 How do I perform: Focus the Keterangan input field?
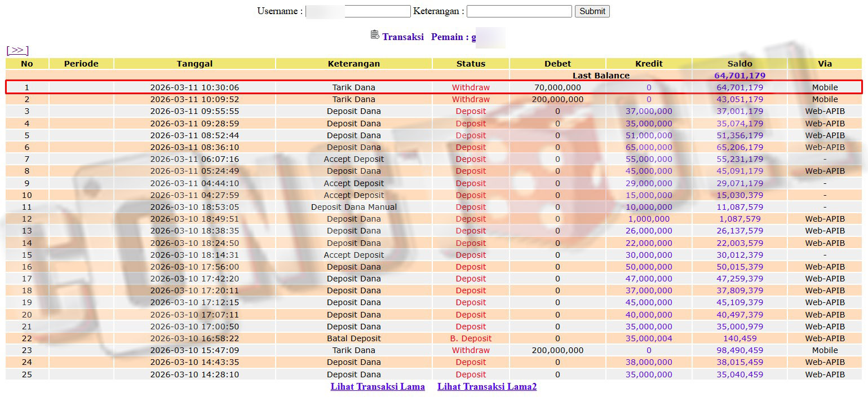click(x=519, y=11)
